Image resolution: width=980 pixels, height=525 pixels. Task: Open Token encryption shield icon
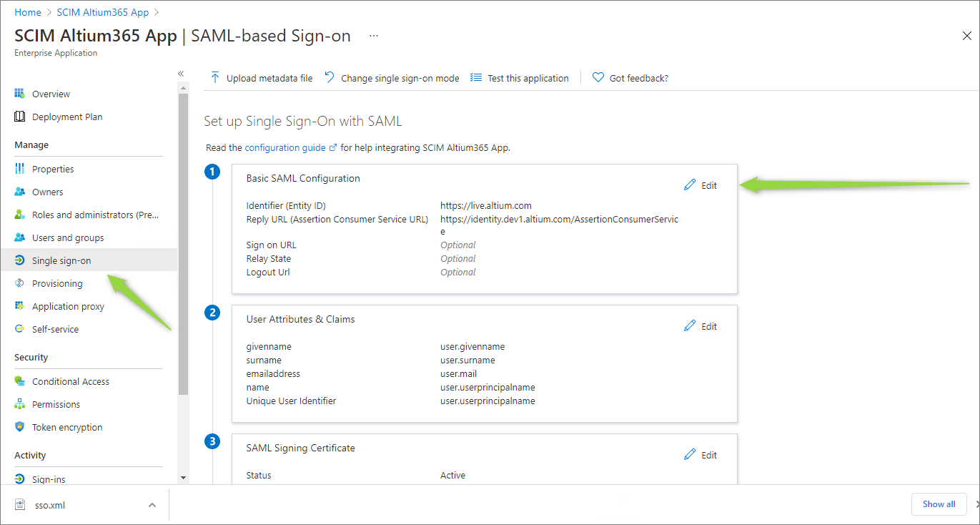point(20,427)
